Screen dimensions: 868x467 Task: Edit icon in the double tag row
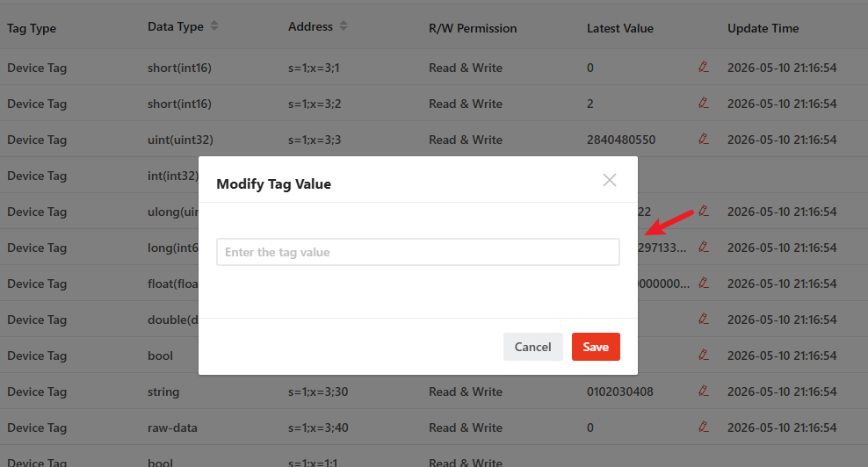tap(704, 319)
